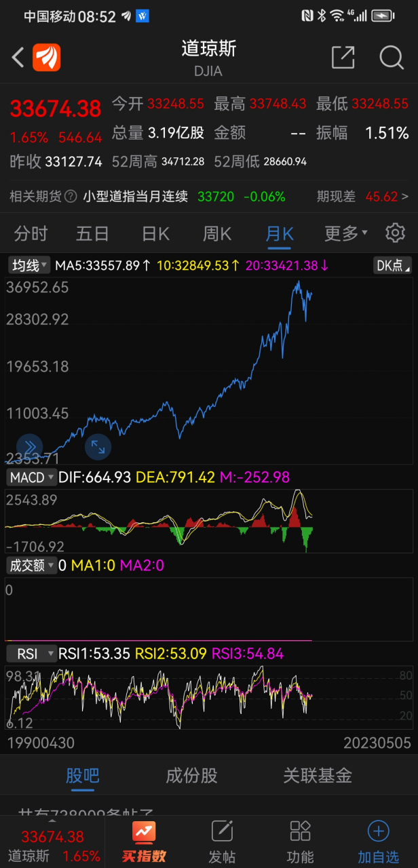This screenshot has width=418, height=868.
Task: Open the 成交额 indicator dropdown
Action: [x=31, y=565]
